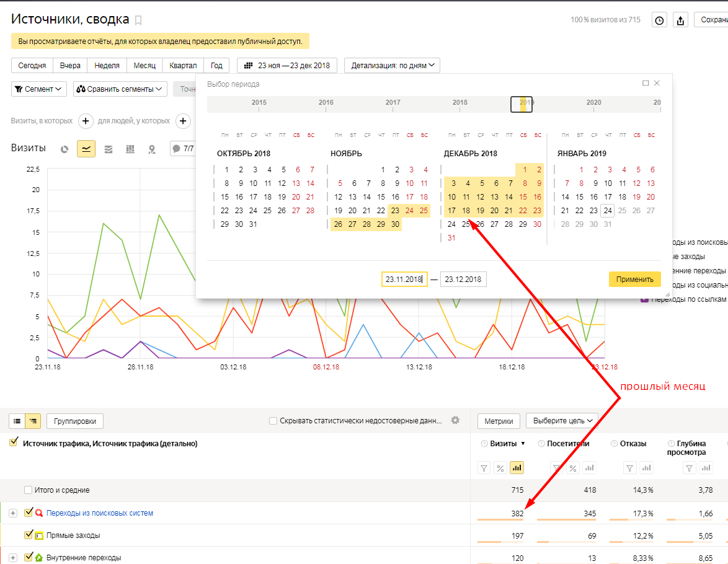Viewport: 728px width, 564px height.
Task: Expand Переходы из поисковых систем row
Action: click(13, 513)
